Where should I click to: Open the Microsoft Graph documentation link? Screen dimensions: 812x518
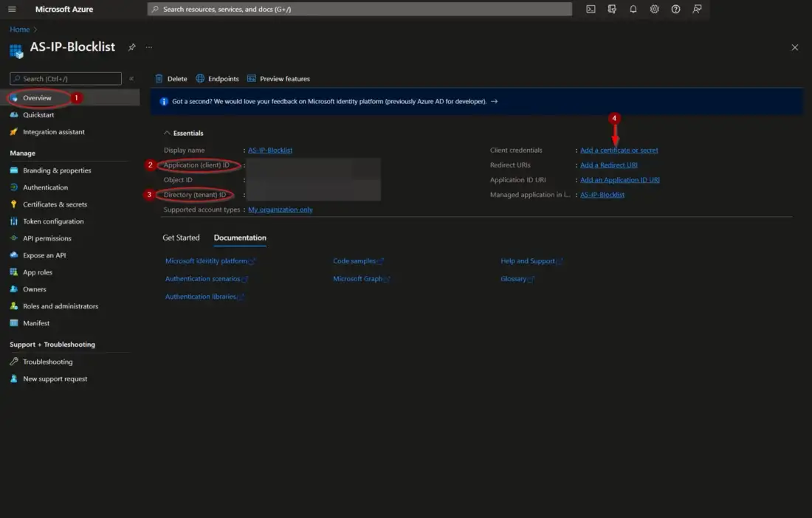tap(358, 279)
